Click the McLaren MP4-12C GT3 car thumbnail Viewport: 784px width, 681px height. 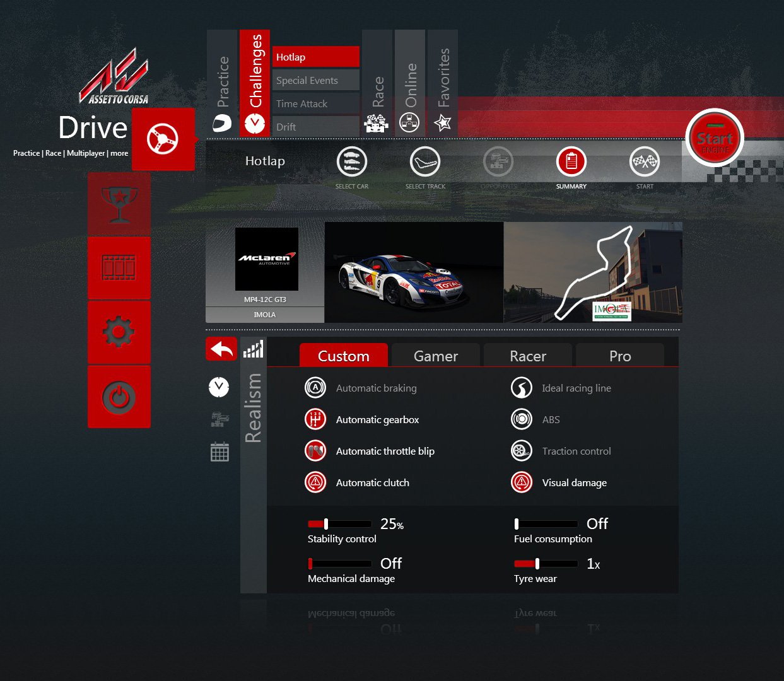tap(414, 272)
